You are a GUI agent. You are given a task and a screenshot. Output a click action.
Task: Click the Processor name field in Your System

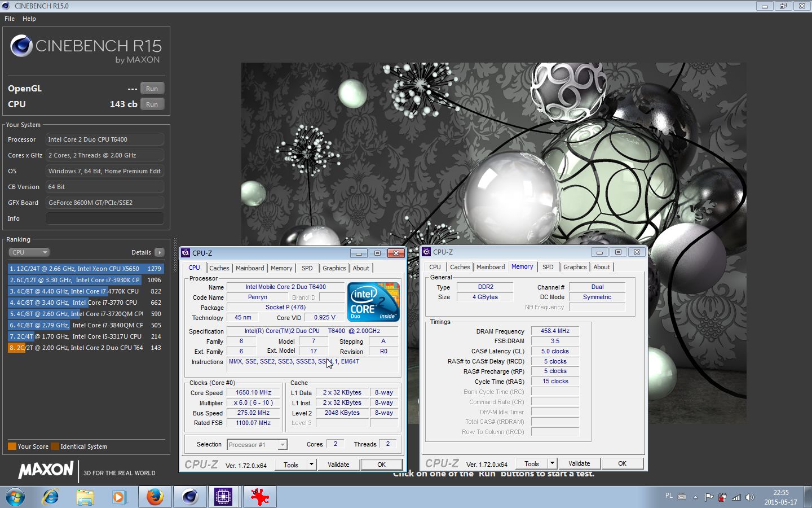tap(105, 139)
